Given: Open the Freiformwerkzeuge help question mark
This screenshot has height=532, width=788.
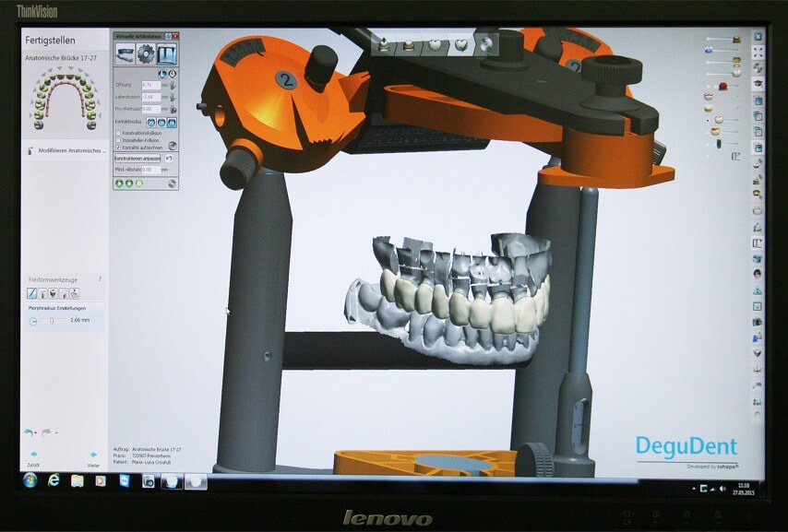Looking at the screenshot, I should (100, 278).
